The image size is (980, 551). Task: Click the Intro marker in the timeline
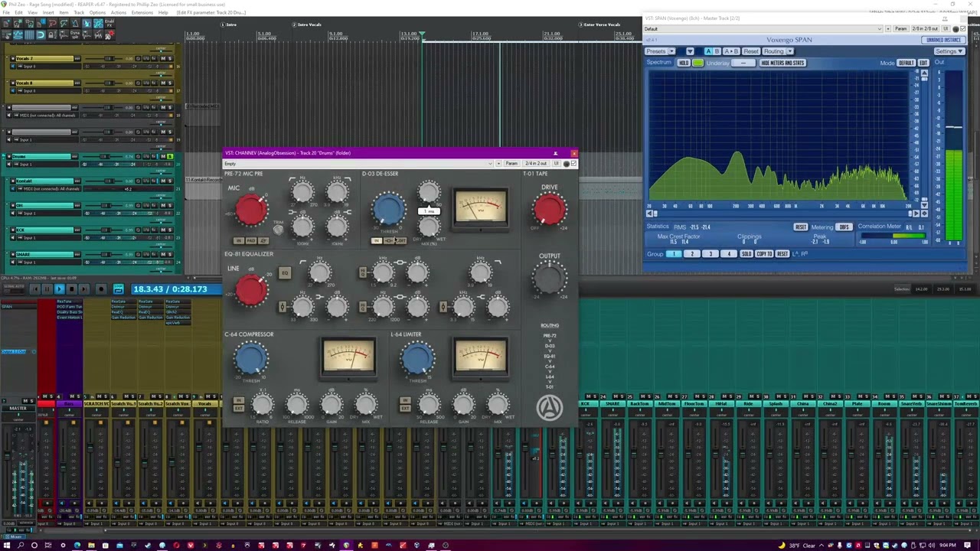(x=228, y=24)
